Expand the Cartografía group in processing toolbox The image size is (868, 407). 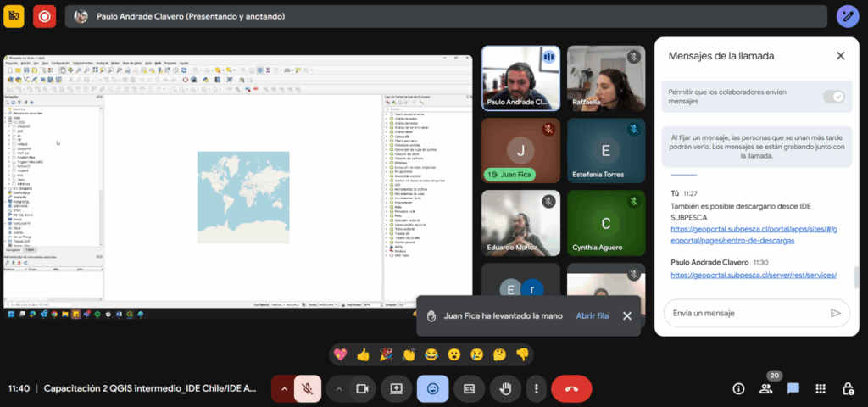click(x=386, y=137)
